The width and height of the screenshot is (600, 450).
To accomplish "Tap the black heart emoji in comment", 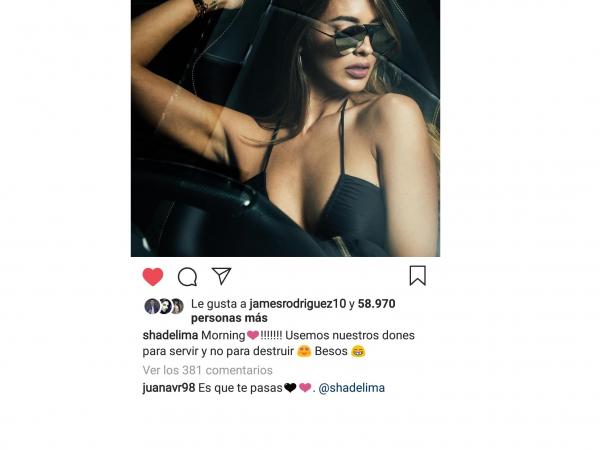I will pos(290,388).
